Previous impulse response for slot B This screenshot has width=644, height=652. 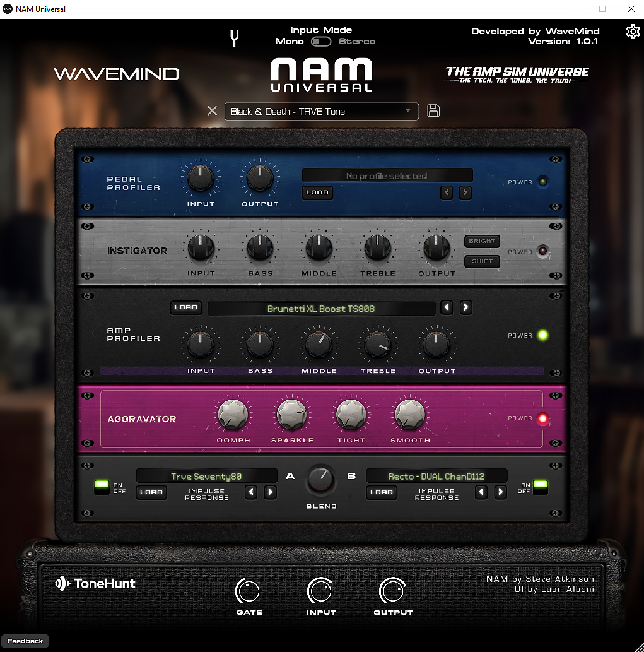pos(481,492)
